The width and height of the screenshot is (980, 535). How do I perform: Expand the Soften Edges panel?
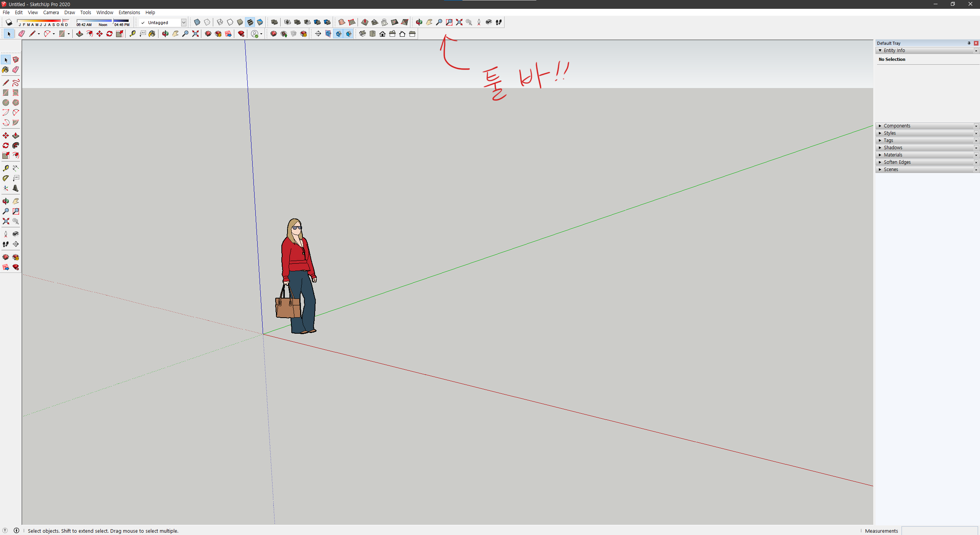point(897,162)
